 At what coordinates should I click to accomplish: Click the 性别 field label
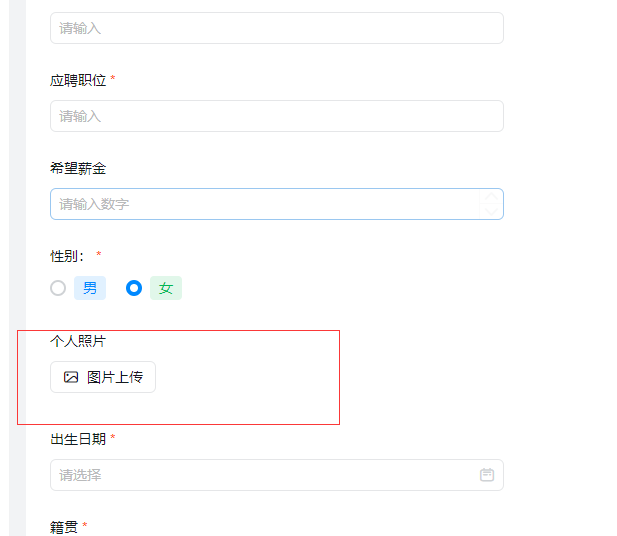[67, 256]
